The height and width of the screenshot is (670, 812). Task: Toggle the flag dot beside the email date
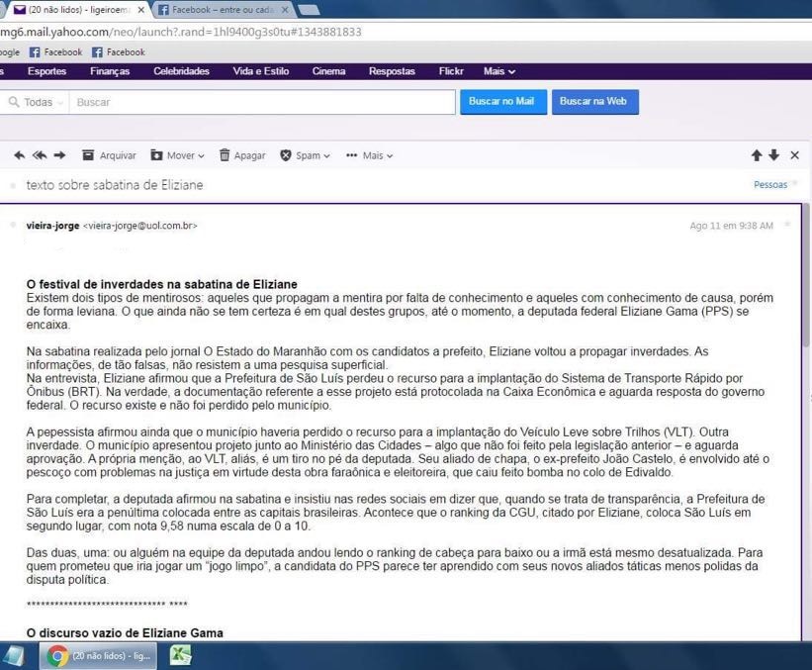[x=787, y=226]
